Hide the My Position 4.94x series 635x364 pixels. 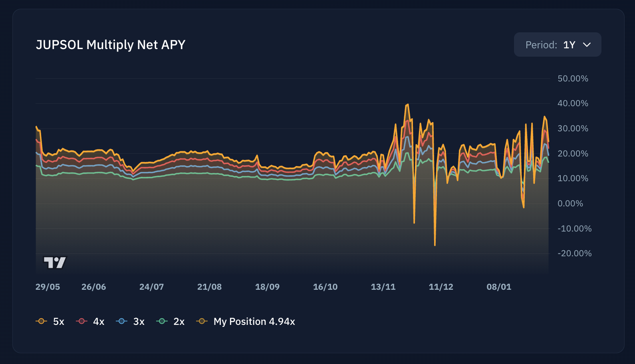coord(254,322)
